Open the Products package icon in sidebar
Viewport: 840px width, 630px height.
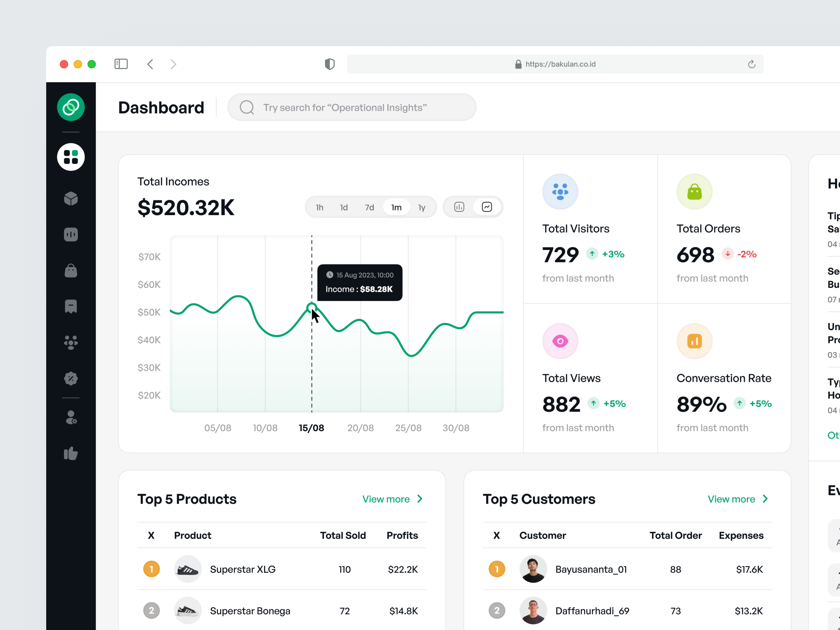tap(71, 198)
